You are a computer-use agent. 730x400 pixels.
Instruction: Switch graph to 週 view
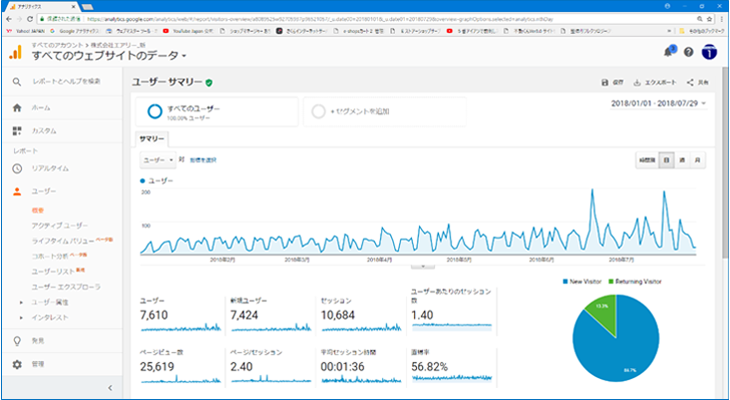[x=682, y=160]
